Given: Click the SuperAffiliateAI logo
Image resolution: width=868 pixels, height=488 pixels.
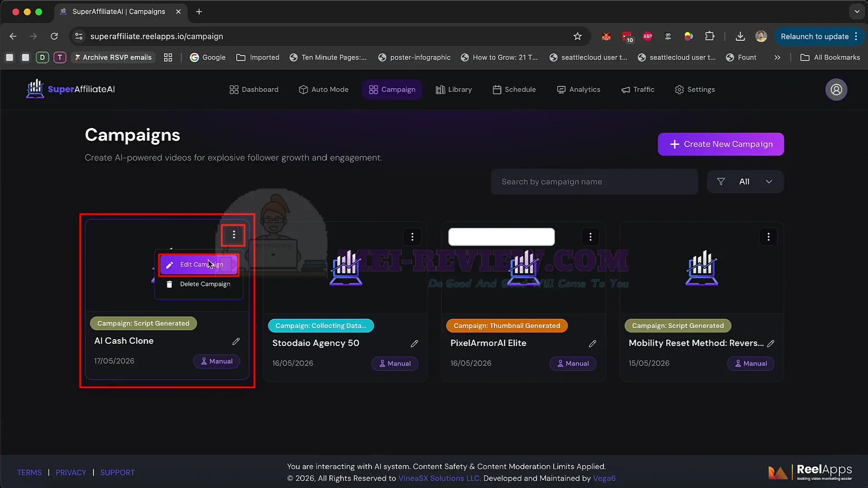Looking at the screenshot, I should pos(71,89).
